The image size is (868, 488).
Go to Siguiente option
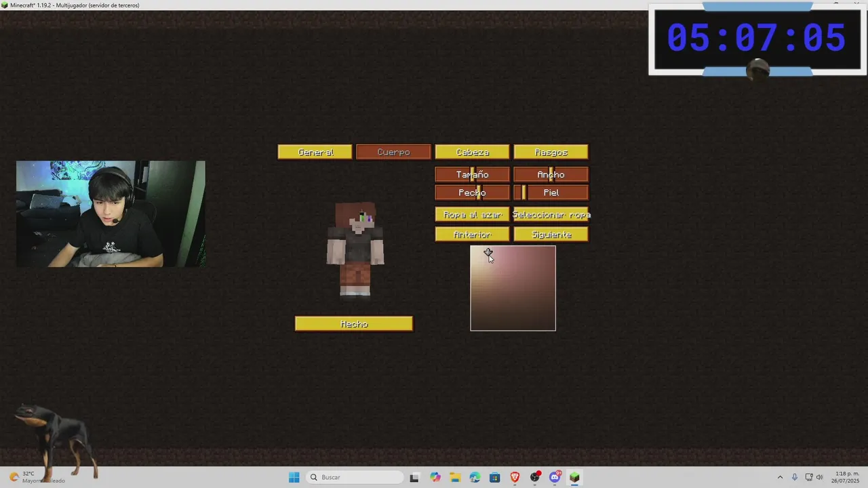(551, 235)
